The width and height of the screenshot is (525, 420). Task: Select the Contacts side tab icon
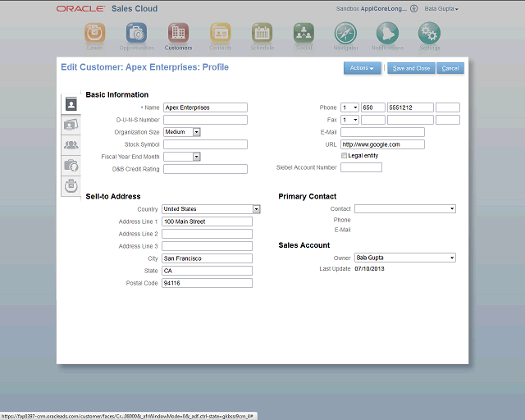pyautogui.click(x=71, y=125)
